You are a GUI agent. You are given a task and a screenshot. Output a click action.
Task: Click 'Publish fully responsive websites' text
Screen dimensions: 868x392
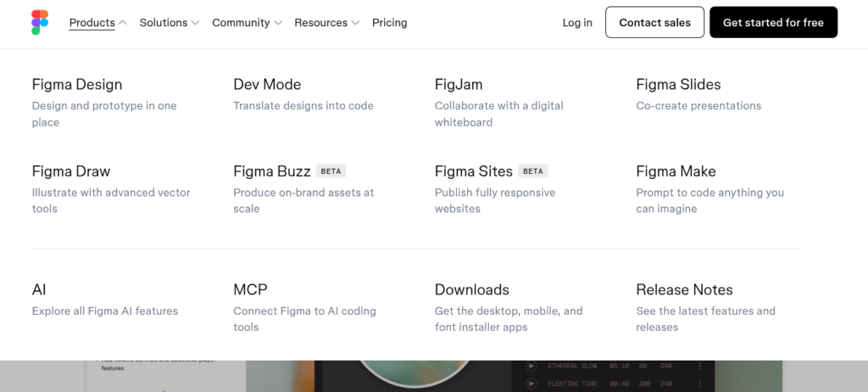(x=495, y=201)
